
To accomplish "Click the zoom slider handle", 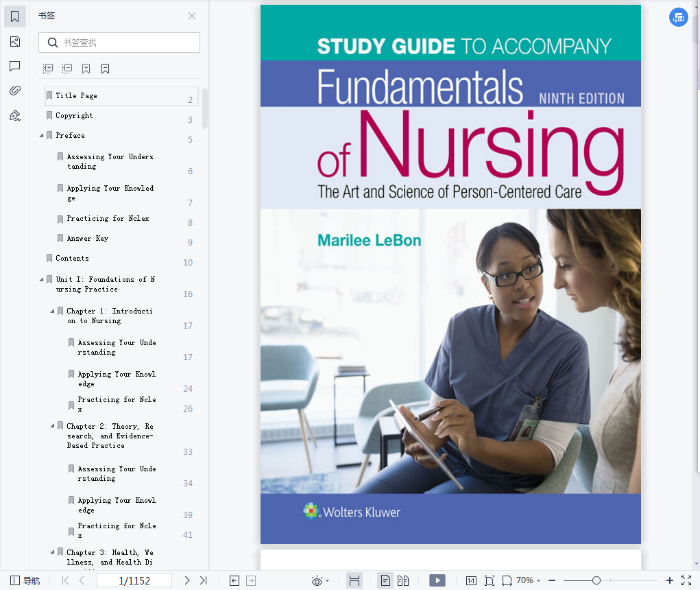I will click(596, 580).
